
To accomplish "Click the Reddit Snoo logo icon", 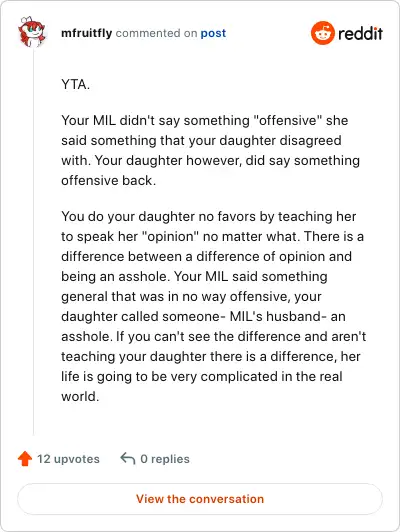I will coord(323,33).
